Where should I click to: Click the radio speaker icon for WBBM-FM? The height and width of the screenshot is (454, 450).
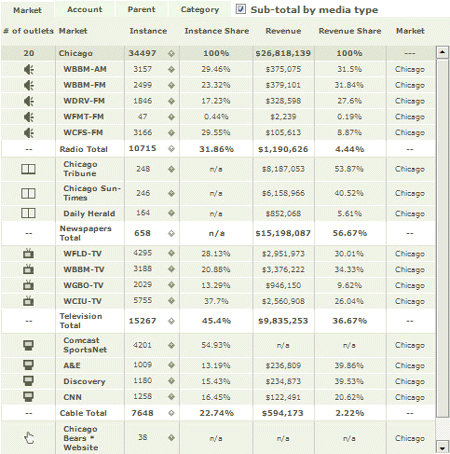29,85
